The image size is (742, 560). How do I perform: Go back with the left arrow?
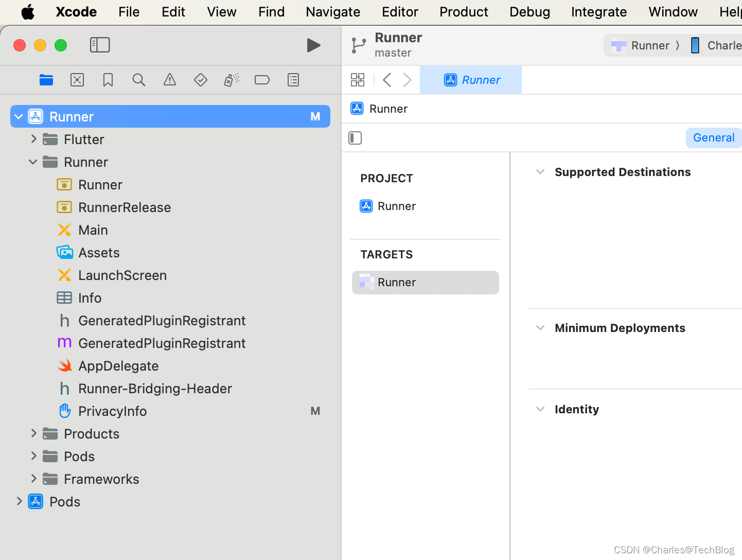[387, 80]
